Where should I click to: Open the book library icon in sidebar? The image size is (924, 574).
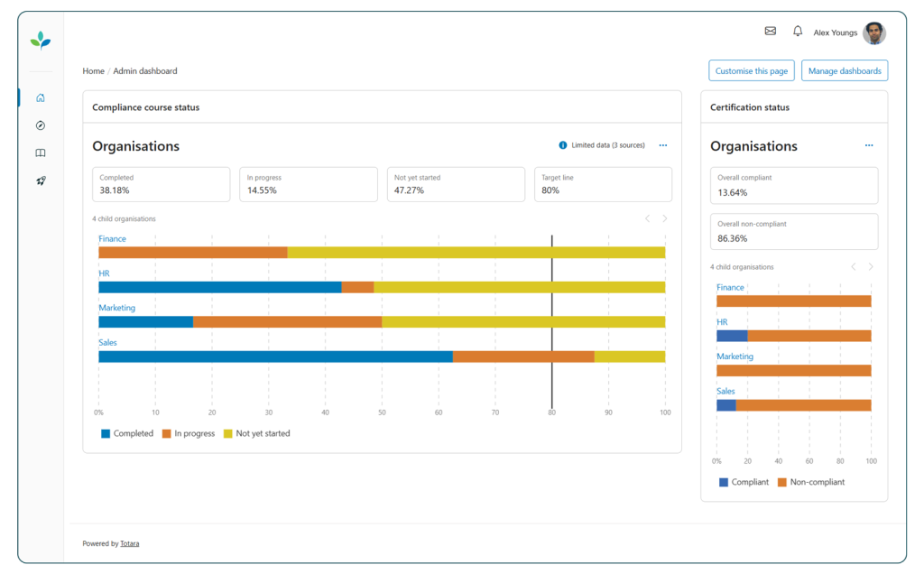[40, 153]
